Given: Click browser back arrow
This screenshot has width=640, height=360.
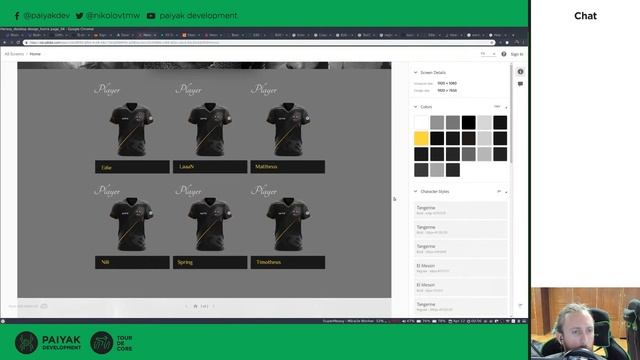Looking at the screenshot, I should click(x=4, y=42).
